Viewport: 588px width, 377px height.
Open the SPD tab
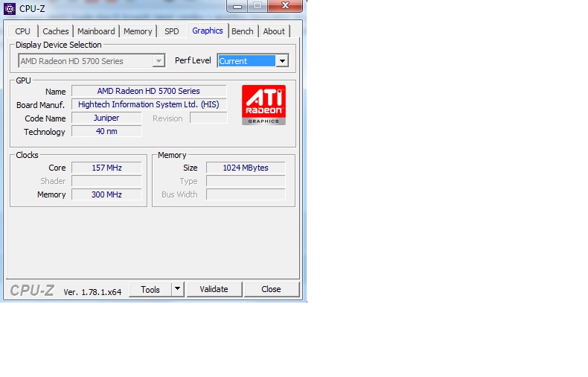click(x=172, y=31)
